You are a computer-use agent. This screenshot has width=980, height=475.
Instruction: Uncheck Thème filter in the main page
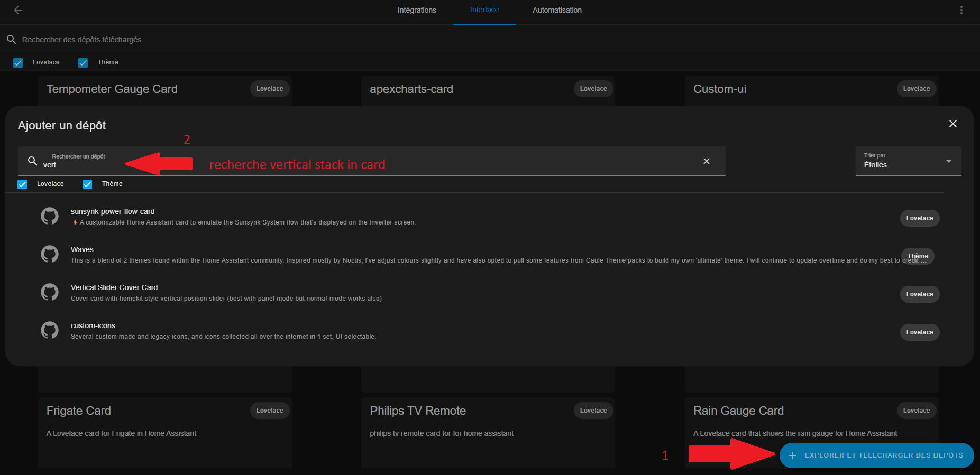(83, 63)
